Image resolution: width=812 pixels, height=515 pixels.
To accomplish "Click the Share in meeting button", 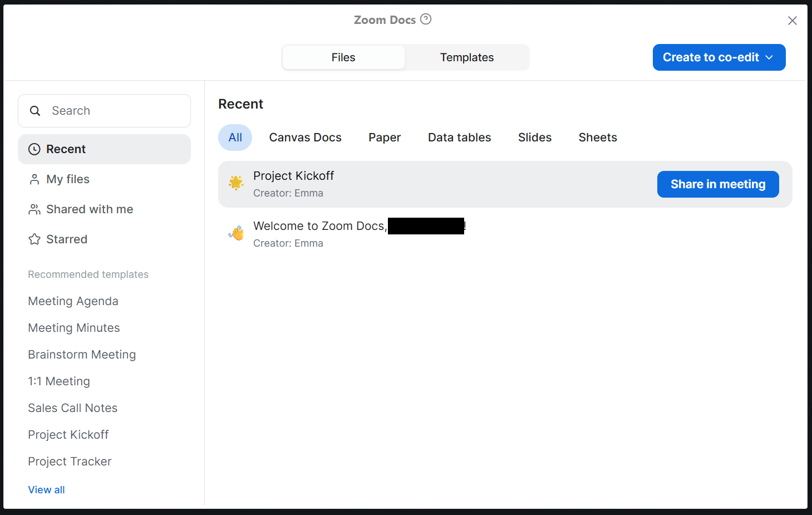I will 718,184.
